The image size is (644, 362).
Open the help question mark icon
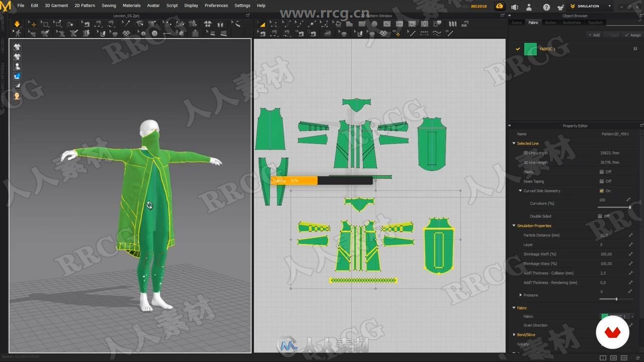[546, 7]
